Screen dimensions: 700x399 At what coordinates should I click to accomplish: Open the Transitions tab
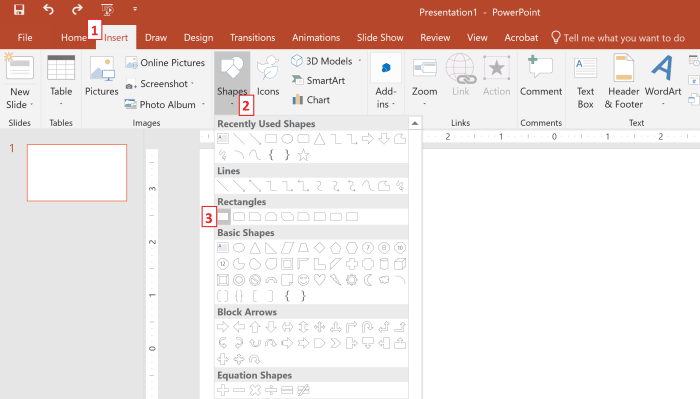click(252, 38)
